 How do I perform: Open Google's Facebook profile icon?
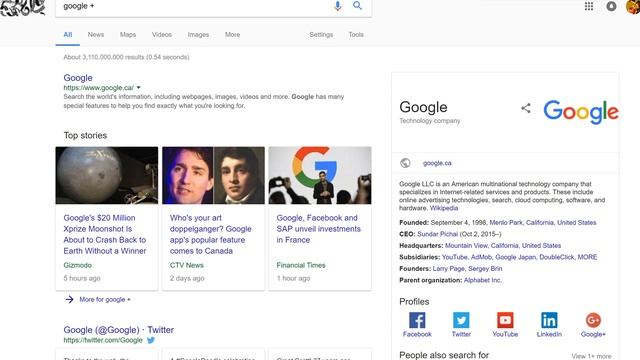pos(417,320)
